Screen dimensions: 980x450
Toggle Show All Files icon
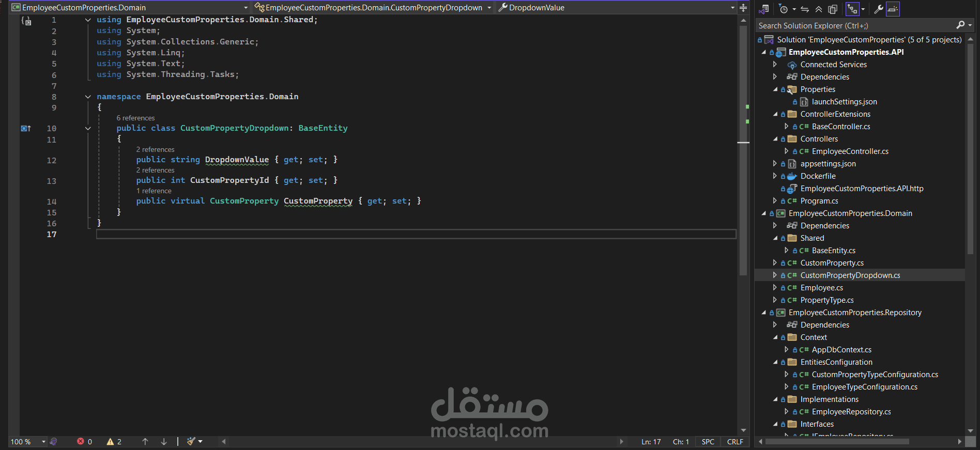pos(832,9)
